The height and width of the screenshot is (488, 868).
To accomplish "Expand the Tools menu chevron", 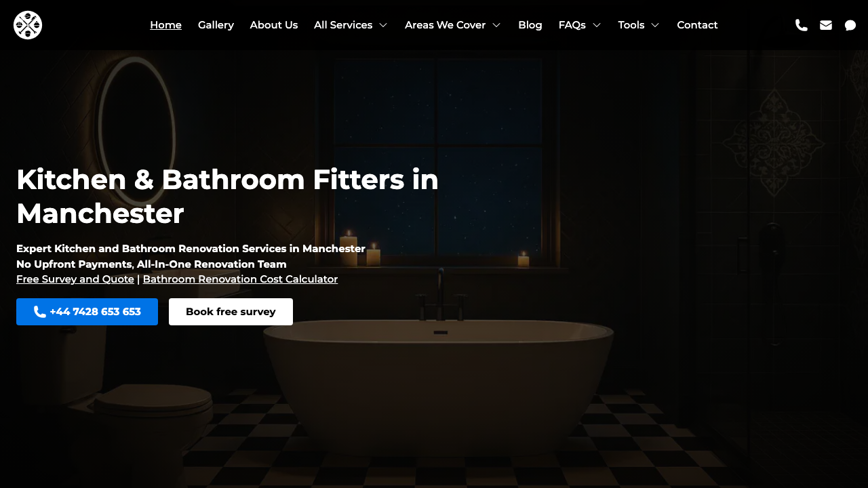I will [655, 25].
